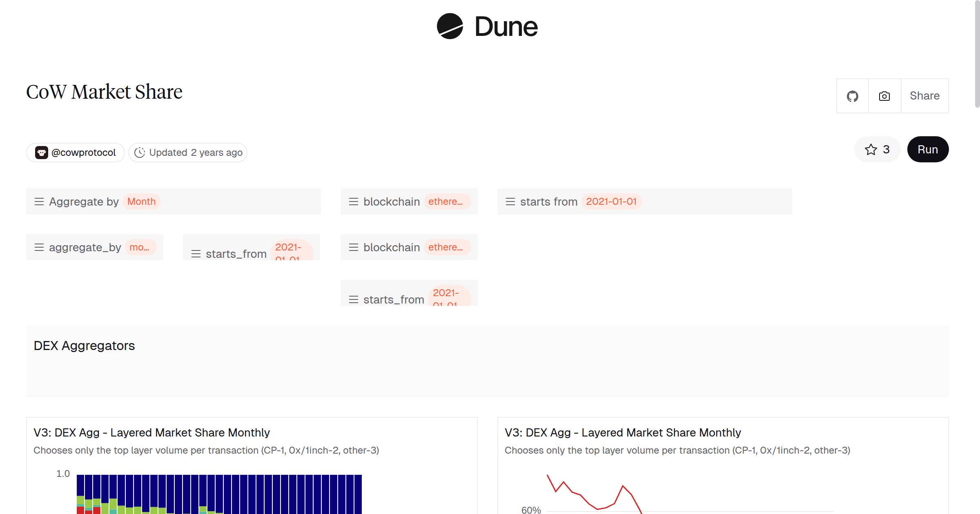
Task: Open the aggregate_by 'mo...' dropdown
Action: (x=139, y=247)
